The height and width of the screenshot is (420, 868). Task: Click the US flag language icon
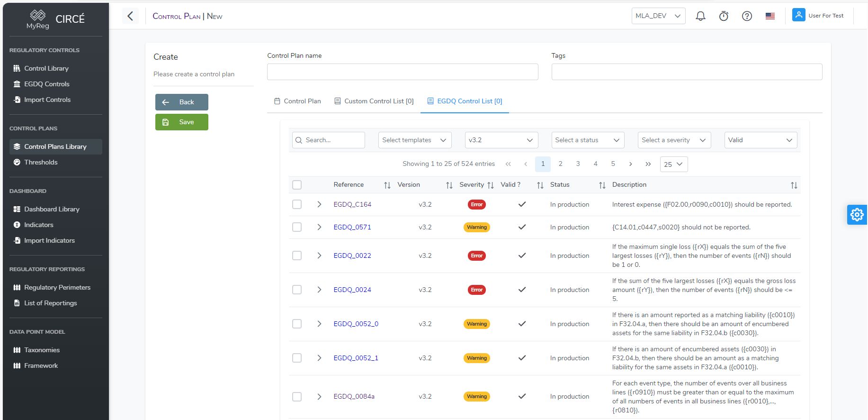point(770,16)
